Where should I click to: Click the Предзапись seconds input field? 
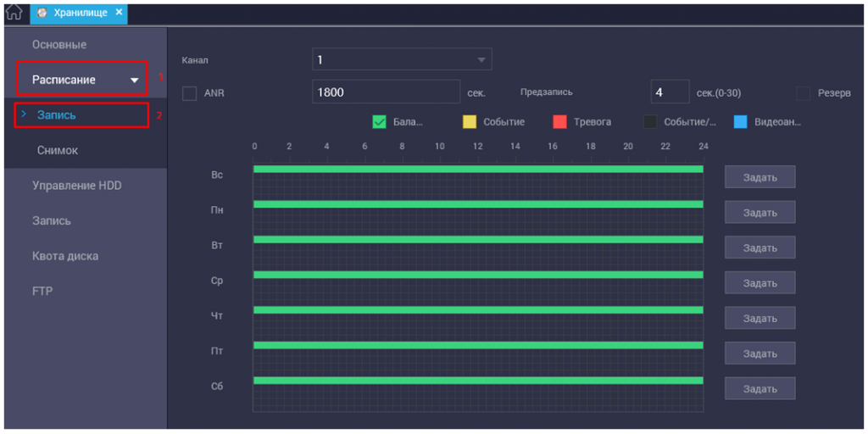pyautogui.click(x=669, y=92)
